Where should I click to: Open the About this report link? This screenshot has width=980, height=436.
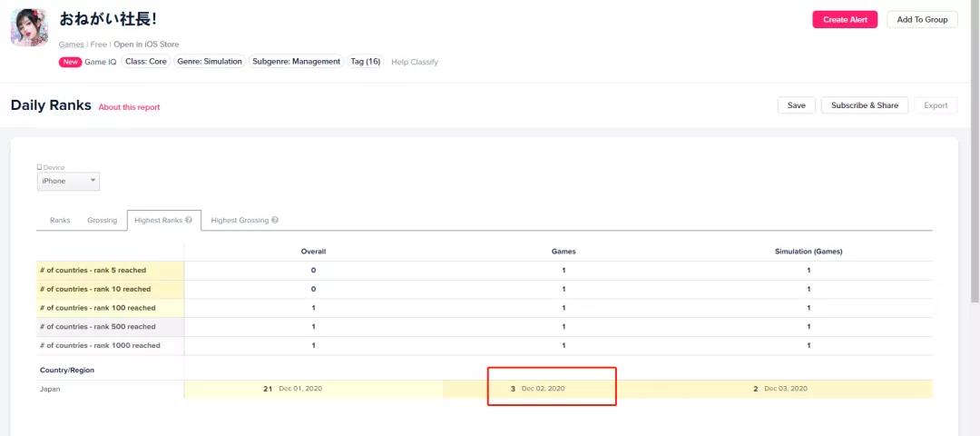[x=129, y=107]
